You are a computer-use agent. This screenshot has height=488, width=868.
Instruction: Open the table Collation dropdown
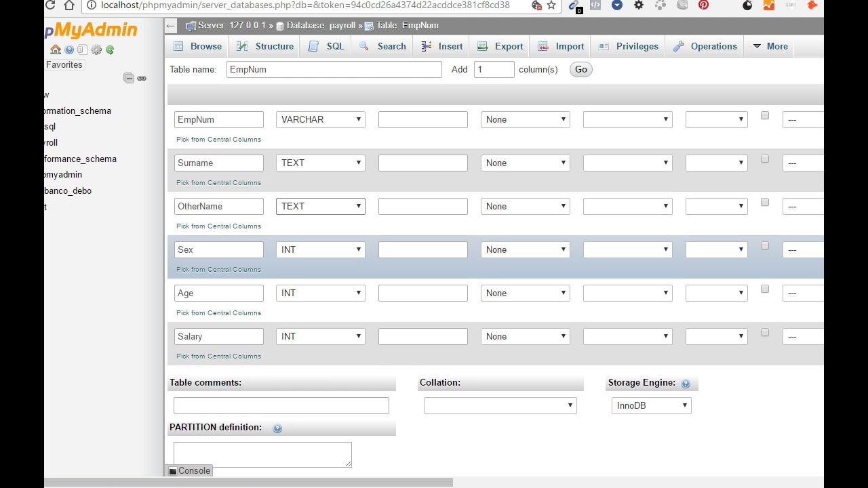500,405
